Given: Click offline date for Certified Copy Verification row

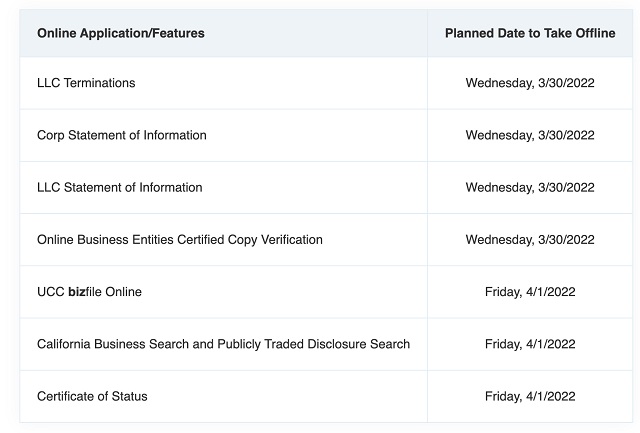Looking at the screenshot, I should click(530, 240).
